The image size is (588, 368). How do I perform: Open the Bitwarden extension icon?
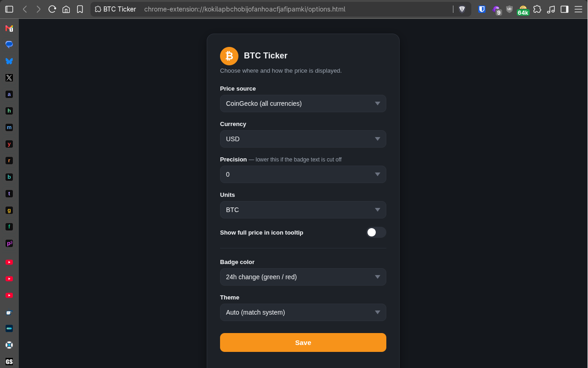click(482, 9)
